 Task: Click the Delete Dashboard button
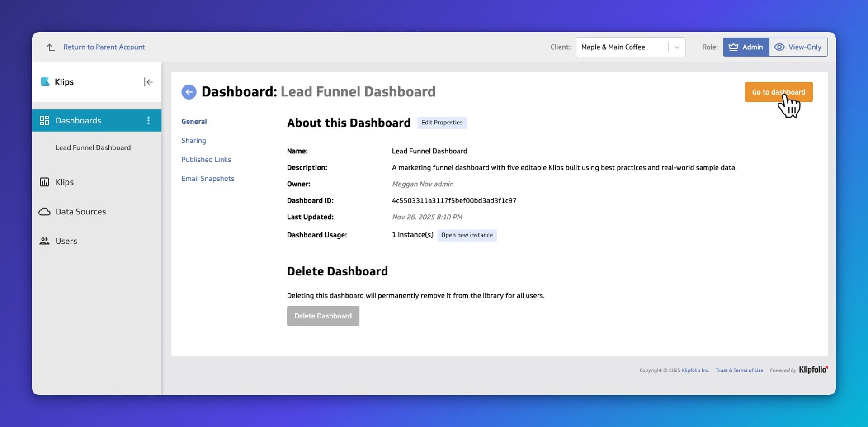pyautogui.click(x=323, y=316)
